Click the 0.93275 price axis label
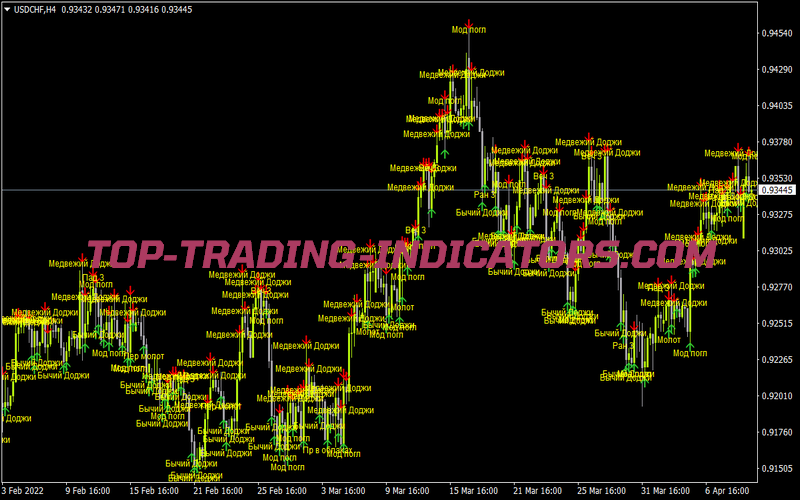 click(x=777, y=214)
